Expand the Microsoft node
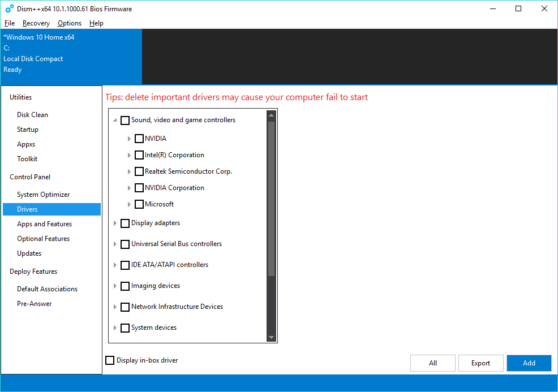This screenshot has height=392, width=558. tap(129, 204)
